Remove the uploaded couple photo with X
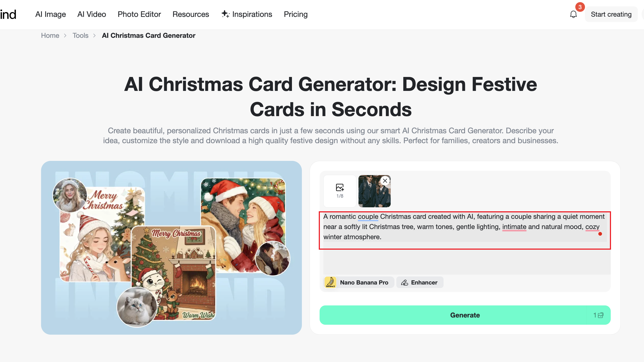The height and width of the screenshot is (362, 644). [385, 181]
